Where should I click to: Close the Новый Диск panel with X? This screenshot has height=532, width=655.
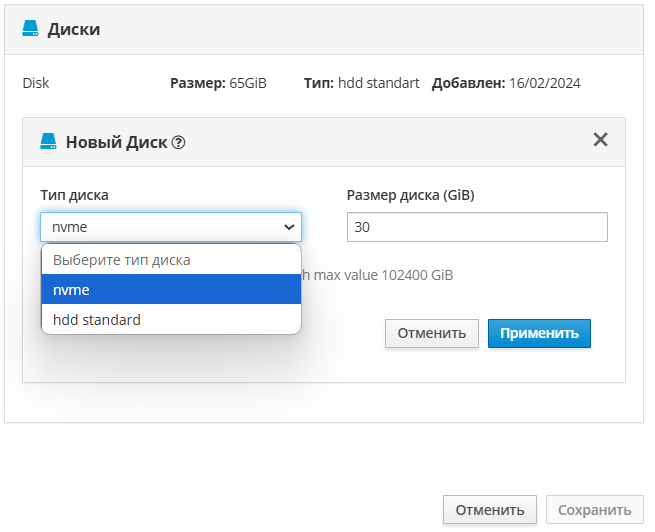(600, 140)
